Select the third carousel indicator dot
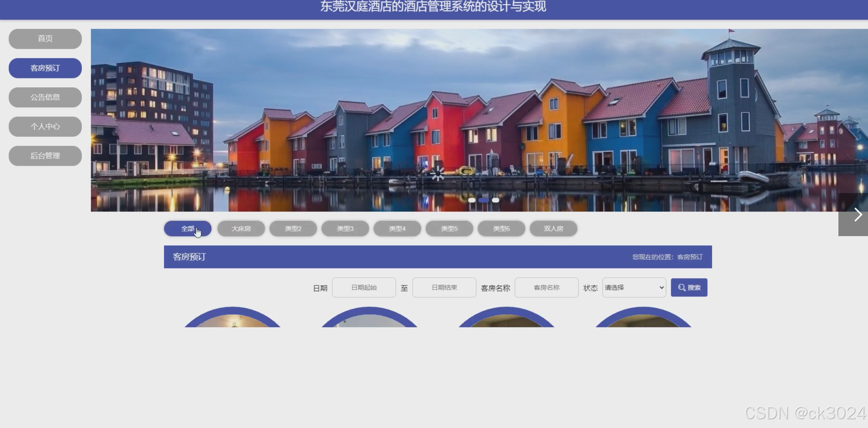Screen dimensions: 868x428 tap(496, 200)
